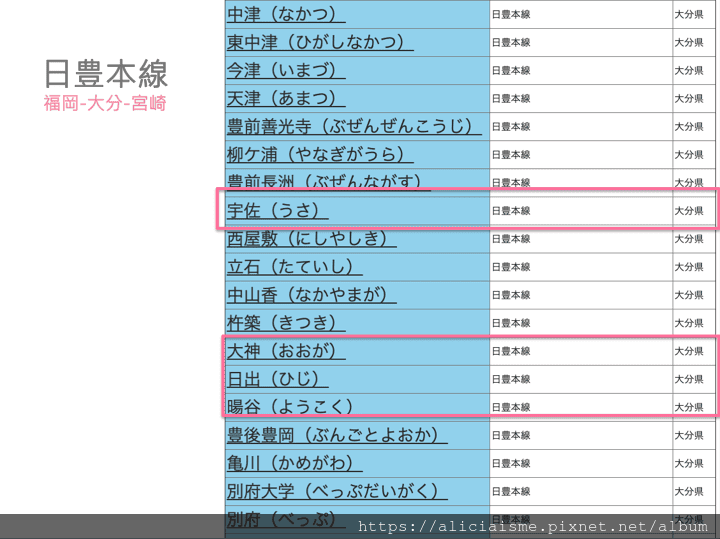720x539 pixels.
Task: Open the 柳ケ浦(やなぎがうら) station link
Action: pos(320,154)
